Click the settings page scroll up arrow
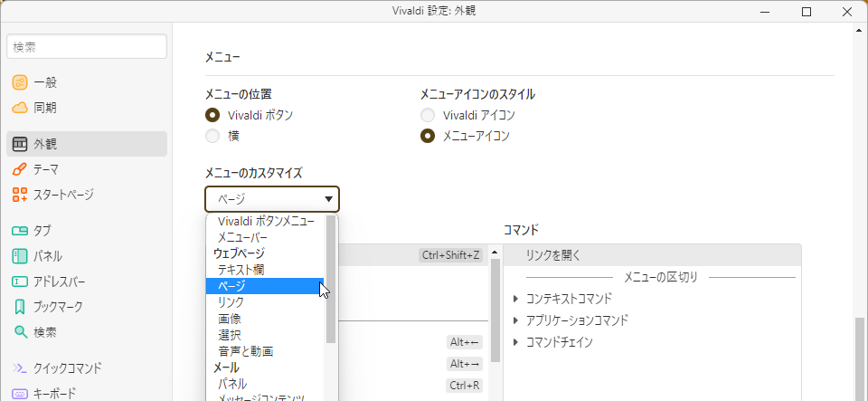Image resolution: width=868 pixels, height=401 pixels. 859,31
